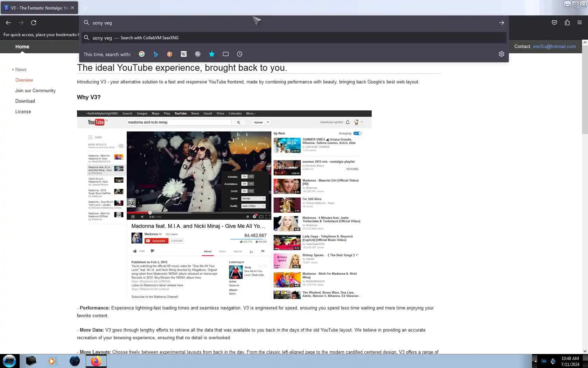The width and height of the screenshot is (588, 368).
Task: Email contact eov3cv@hotmail.com
Action: [554, 46]
